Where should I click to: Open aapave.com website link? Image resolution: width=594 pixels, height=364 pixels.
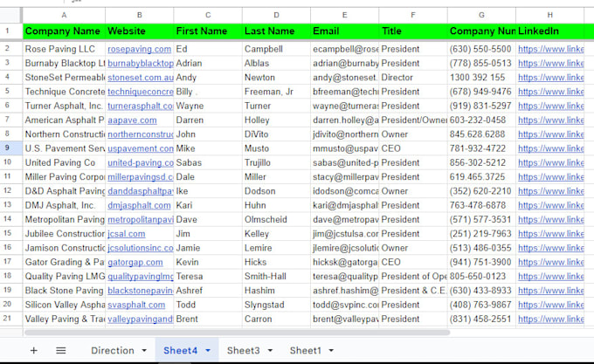132,120
